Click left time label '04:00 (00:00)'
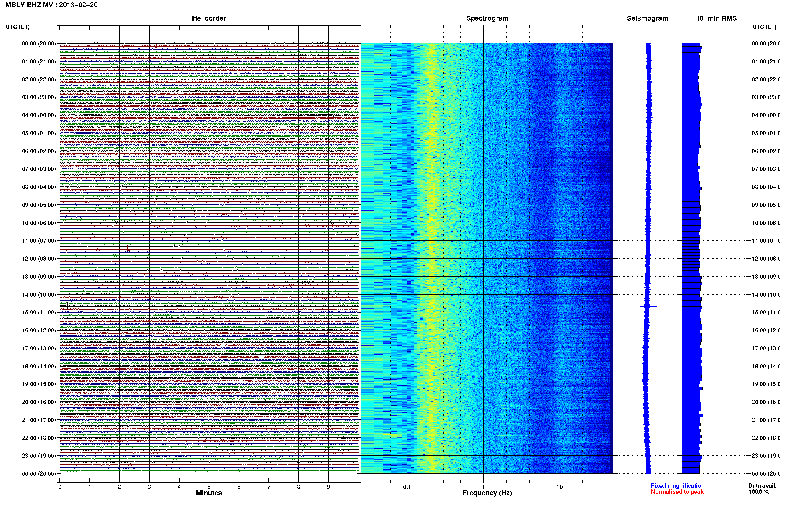The image size is (812, 508). tap(39, 115)
